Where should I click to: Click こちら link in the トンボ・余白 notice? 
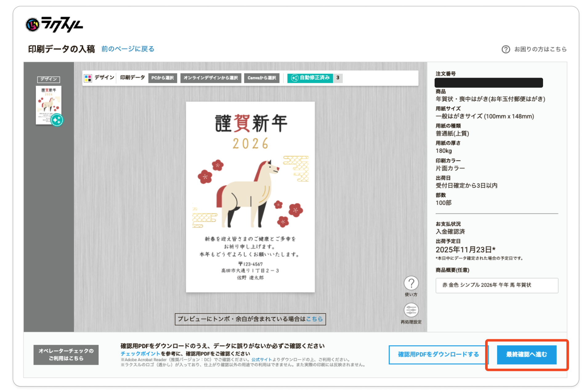click(314, 319)
